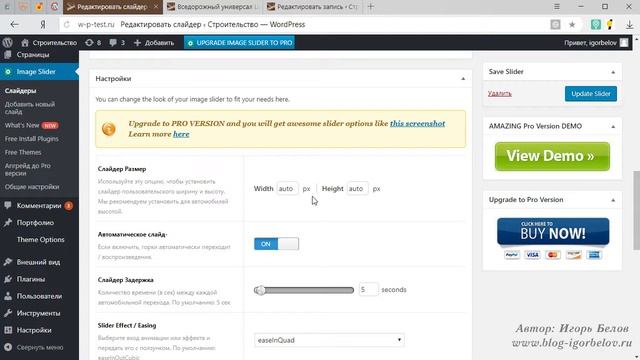Go back with the browser arrow
This screenshot has height=360, width=640.
click(15, 24)
